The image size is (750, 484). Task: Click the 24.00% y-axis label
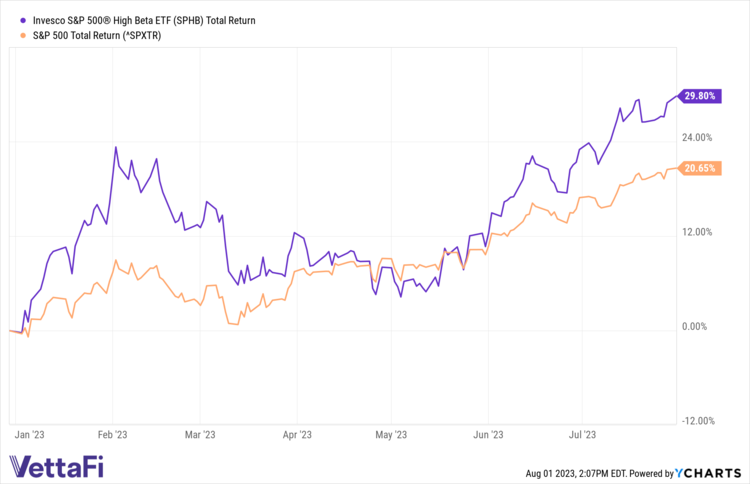[696, 138]
